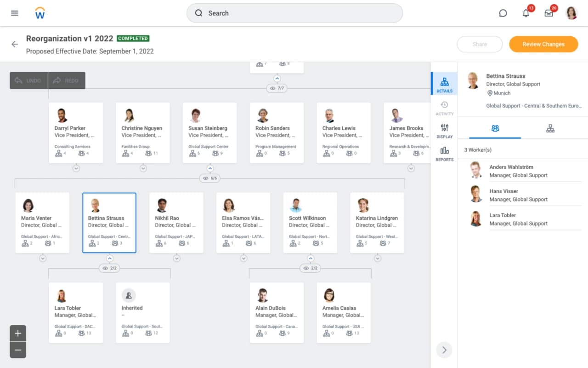This screenshot has height=368, width=588.
Task: Open inbox icon with 20 items
Action: [549, 13]
